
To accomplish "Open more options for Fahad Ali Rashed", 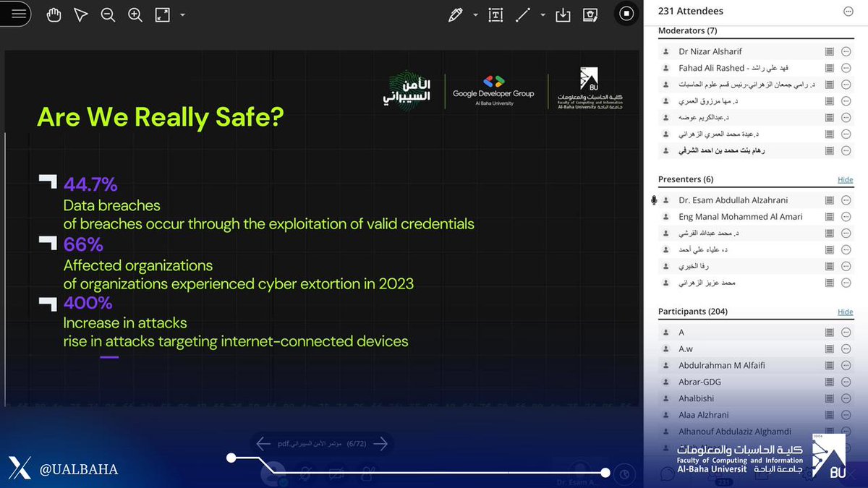I will [x=846, y=68].
